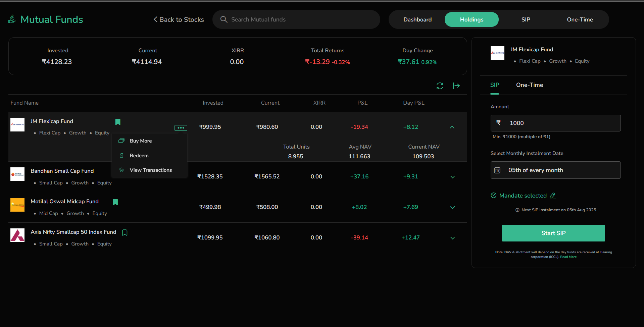Image resolution: width=644 pixels, height=327 pixels.
Task: Click the search magnifier icon
Action: pos(224,19)
